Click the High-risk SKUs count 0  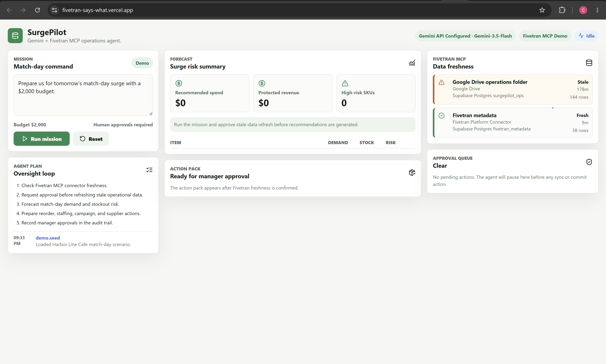pos(344,103)
